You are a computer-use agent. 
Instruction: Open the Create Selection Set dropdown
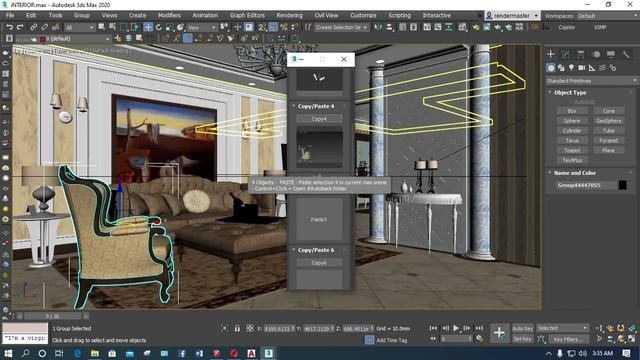(x=341, y=27)
